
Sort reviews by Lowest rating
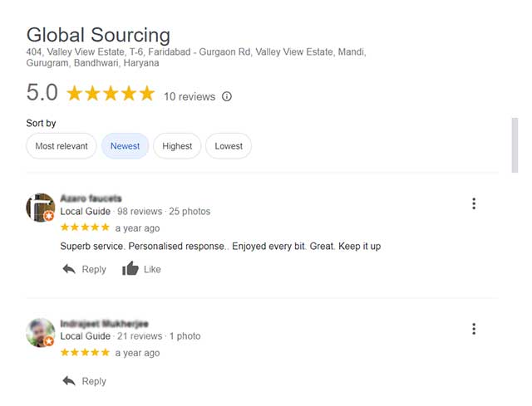pyautogui.click(x=229, y=146)
